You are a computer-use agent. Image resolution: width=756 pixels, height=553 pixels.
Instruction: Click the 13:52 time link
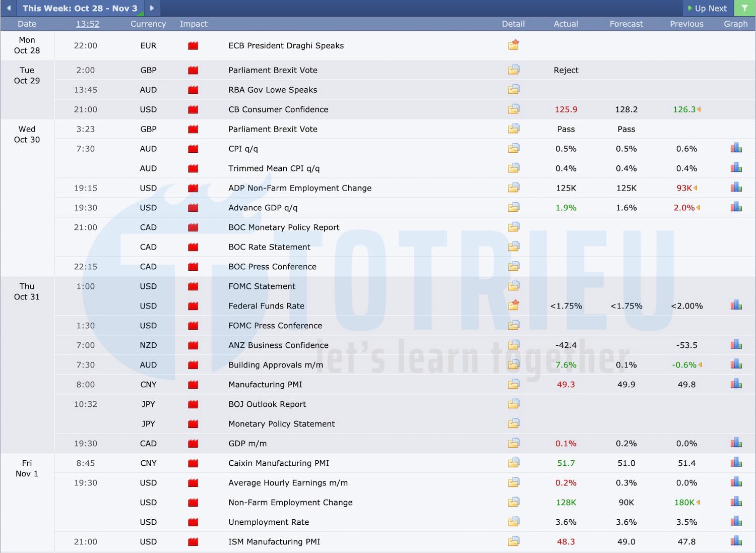tap(87, 24)
